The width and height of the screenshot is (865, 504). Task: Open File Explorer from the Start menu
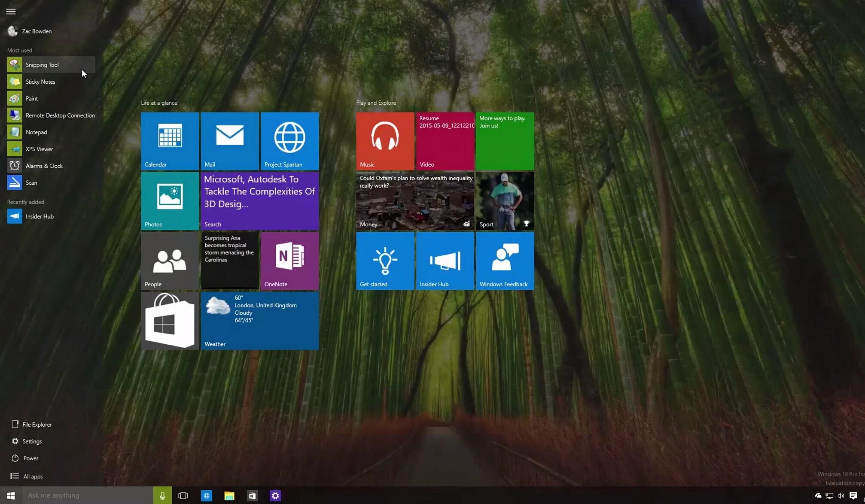pos(37,425)
